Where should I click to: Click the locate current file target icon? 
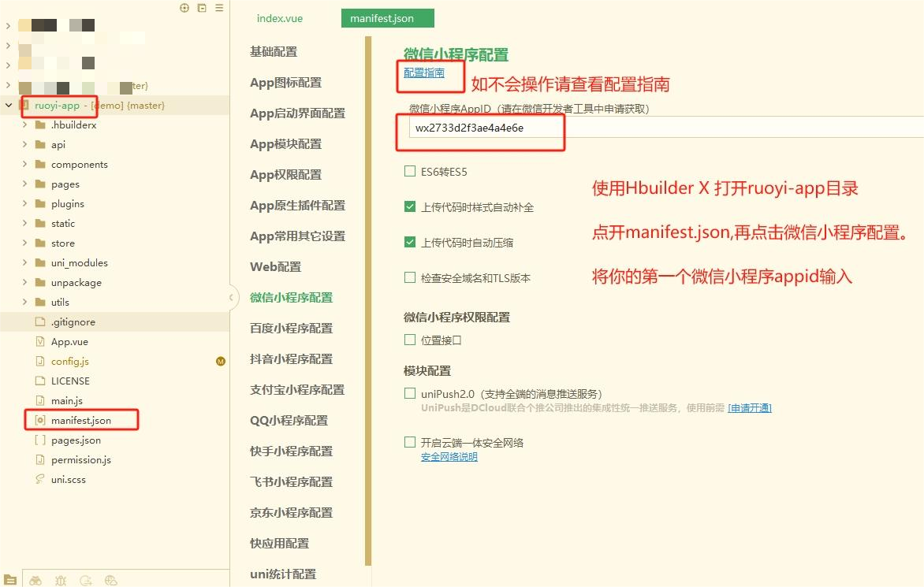point(184,8)
